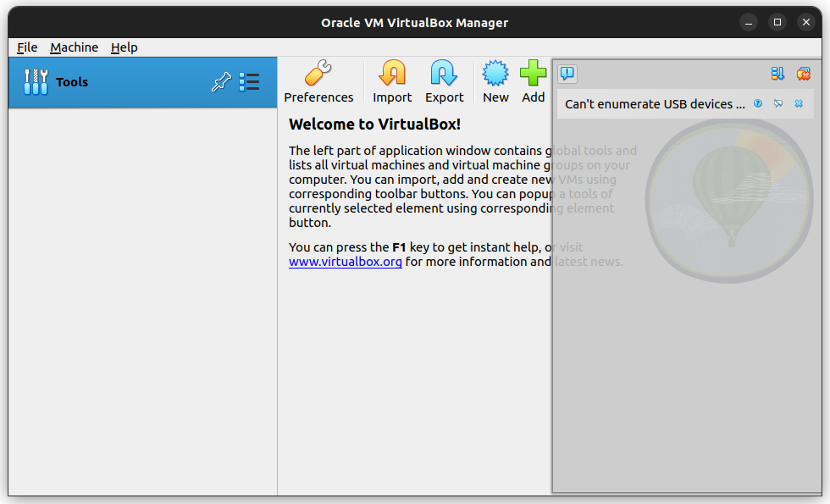Open the File menu

(x=27, y=47)
